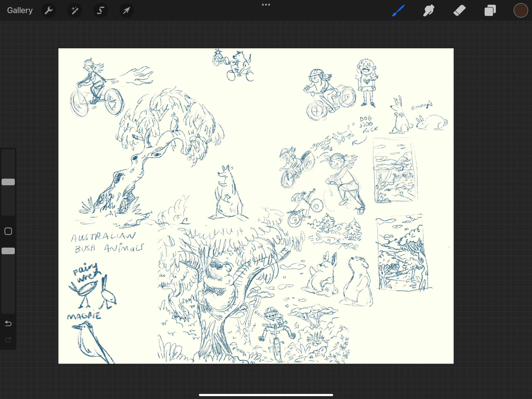Tap the 'DOG SIDE KICK' handwritten note
The height and width of the screenshot is (399, 532).
click(x=368, y=124)
